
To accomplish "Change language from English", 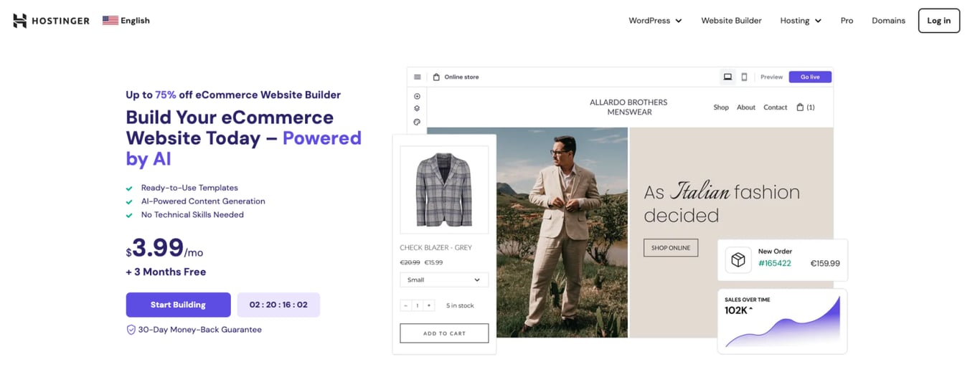I will [x=126, y=21].
